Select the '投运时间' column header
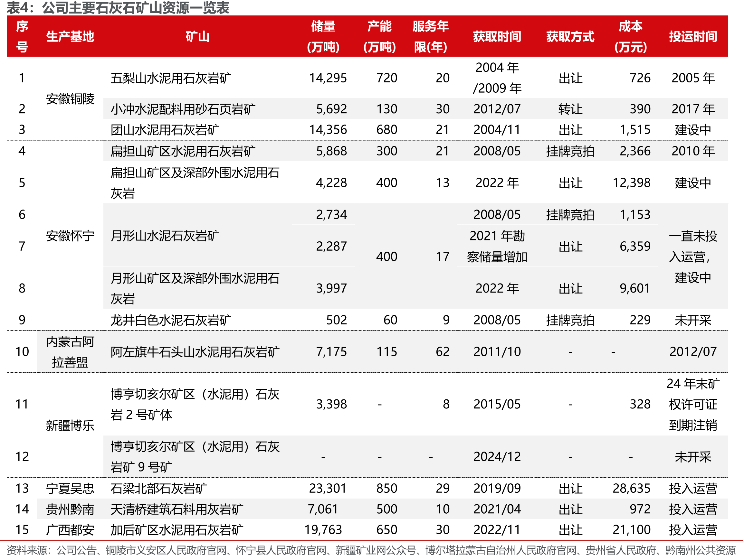744x560 pixels. 693,36
